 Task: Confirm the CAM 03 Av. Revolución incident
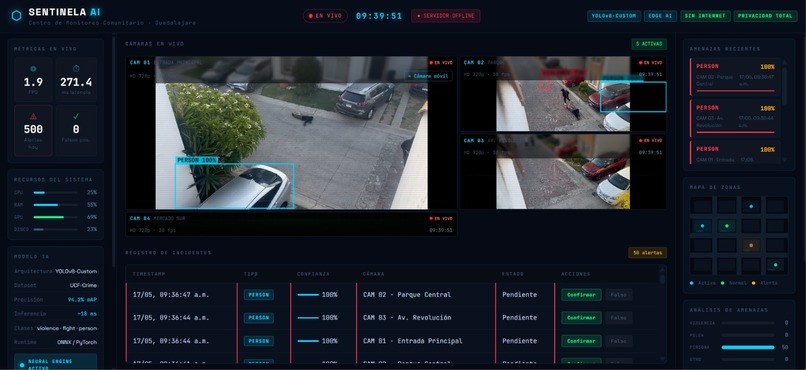[x=581, y=318]
